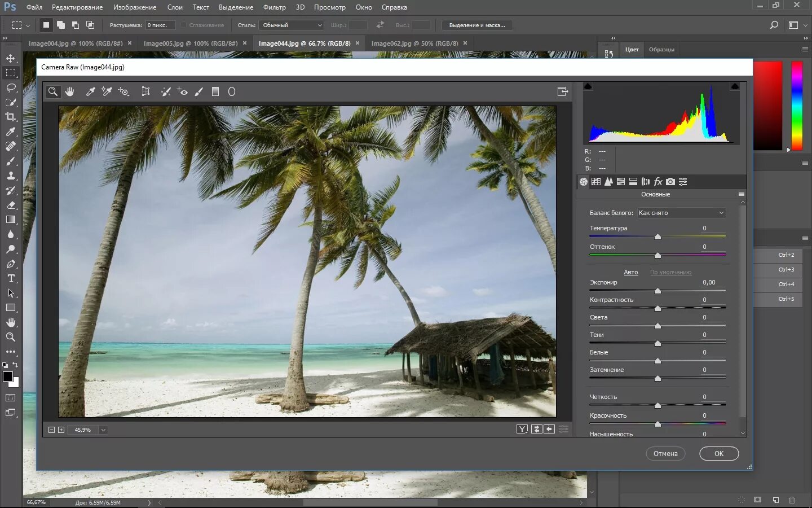
Task: Click the Температура slider handle
Action: pos(657,237)
